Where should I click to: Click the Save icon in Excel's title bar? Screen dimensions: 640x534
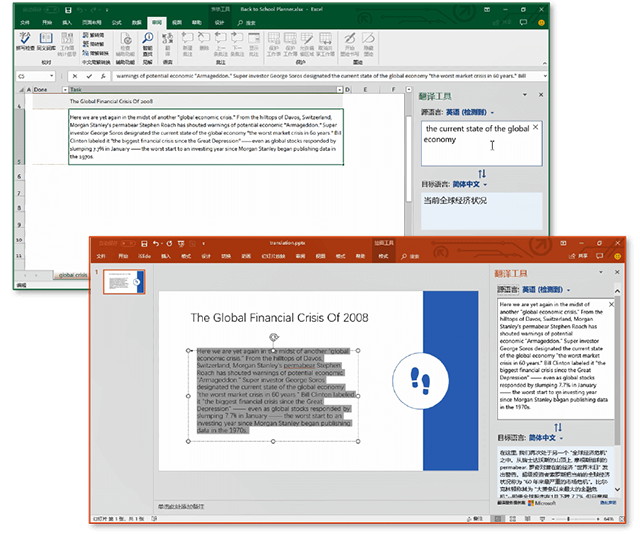tap(68, 9)
